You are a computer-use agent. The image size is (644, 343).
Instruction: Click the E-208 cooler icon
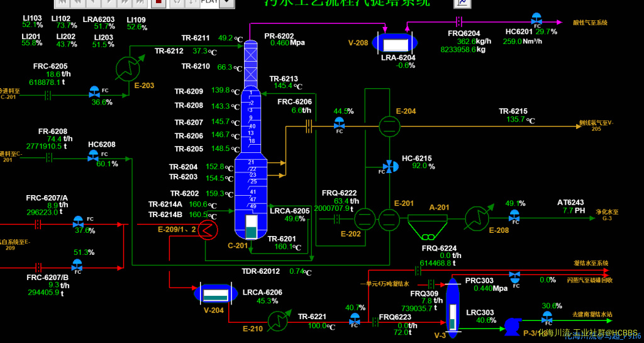coord(478,218)
